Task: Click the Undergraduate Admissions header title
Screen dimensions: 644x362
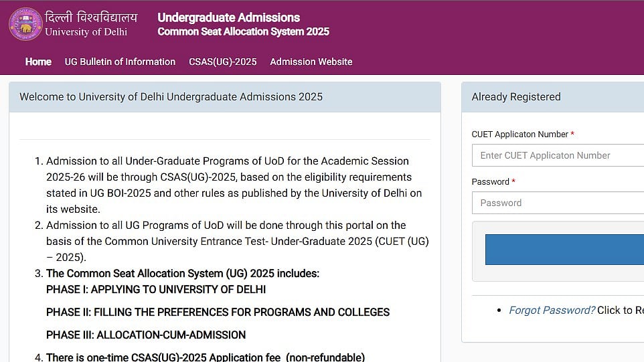Action: coord(228,17)
